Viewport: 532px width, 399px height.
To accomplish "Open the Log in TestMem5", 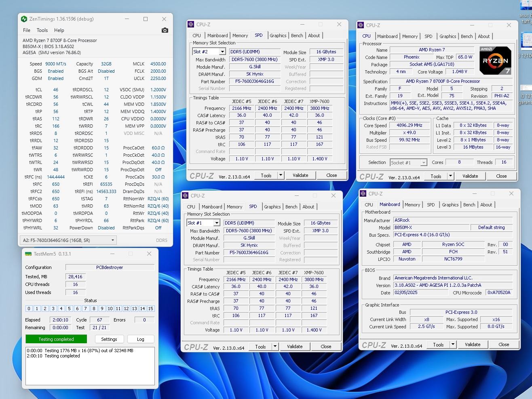I will pos(141,339).
